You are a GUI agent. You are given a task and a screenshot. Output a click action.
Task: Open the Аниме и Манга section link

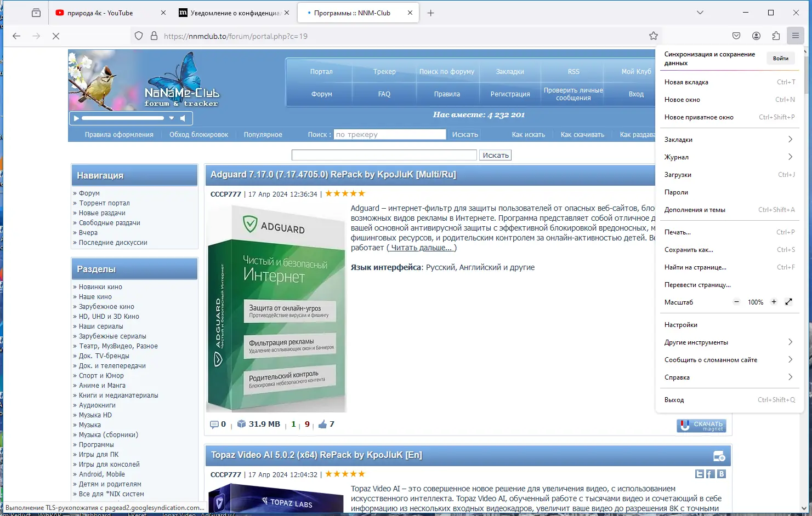[102, 386]
